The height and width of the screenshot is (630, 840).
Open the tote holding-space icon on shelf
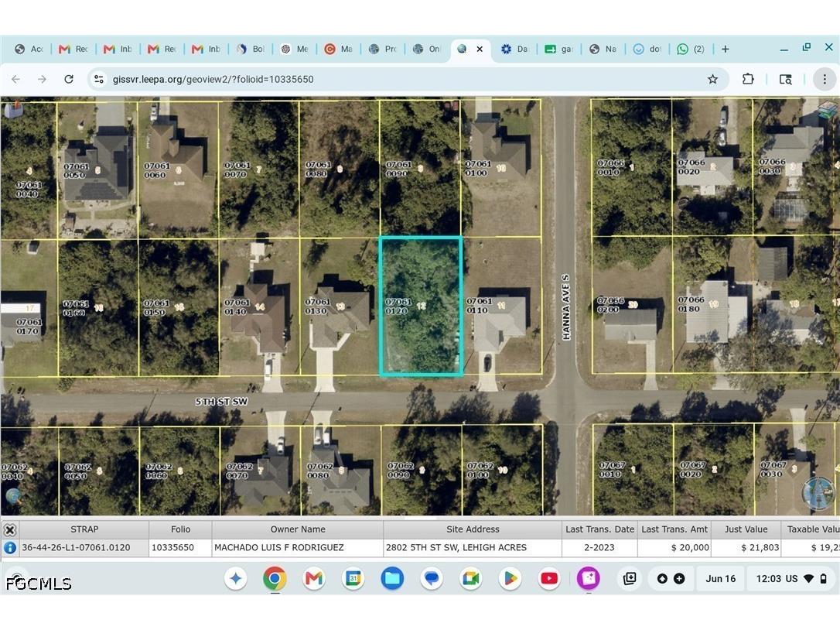pos(630,578)
